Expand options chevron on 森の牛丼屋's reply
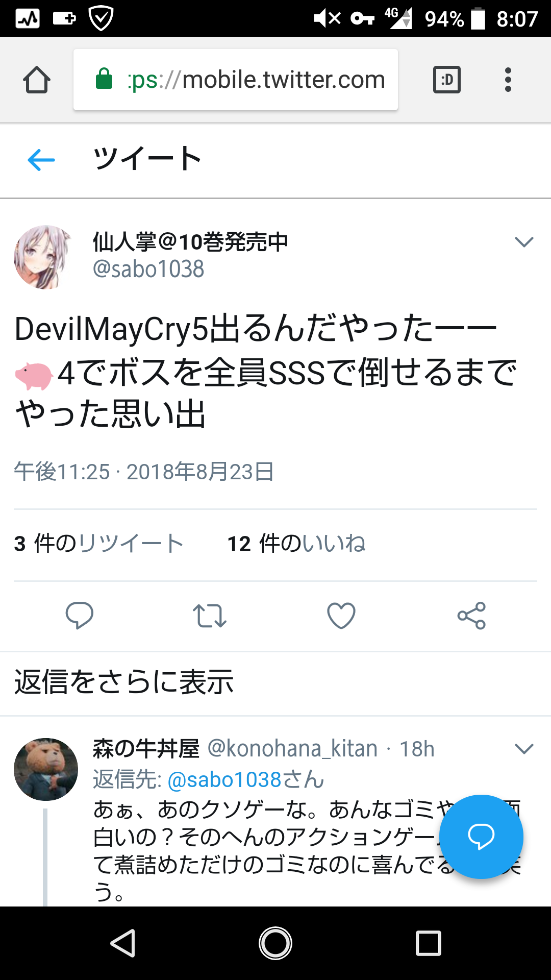The width and height of the screenshot is (551, 980). click(524, 749)
